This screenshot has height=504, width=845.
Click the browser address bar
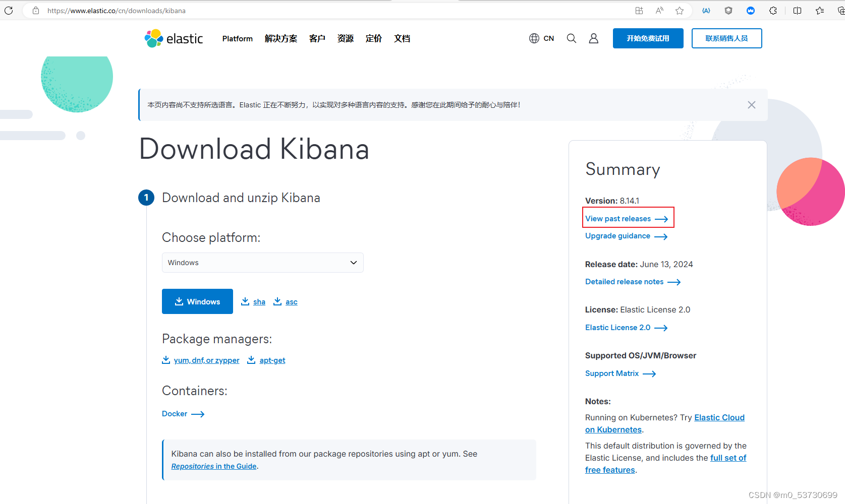click(116, 10)
